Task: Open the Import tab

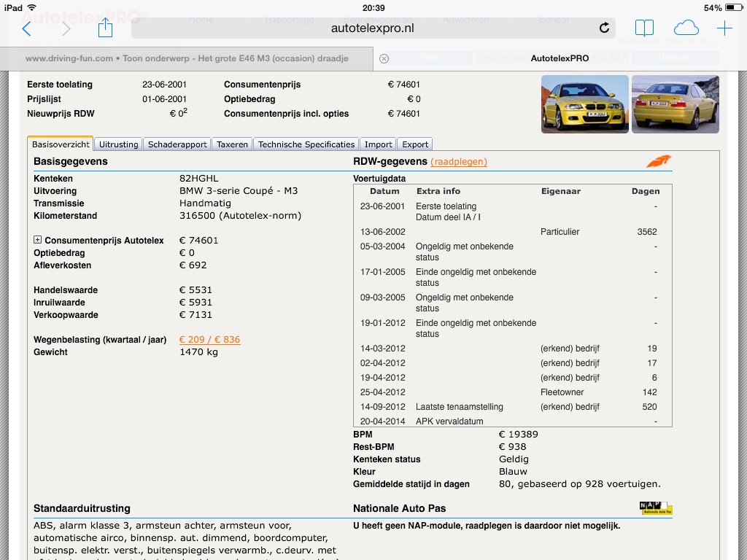Action: point(379,144)
